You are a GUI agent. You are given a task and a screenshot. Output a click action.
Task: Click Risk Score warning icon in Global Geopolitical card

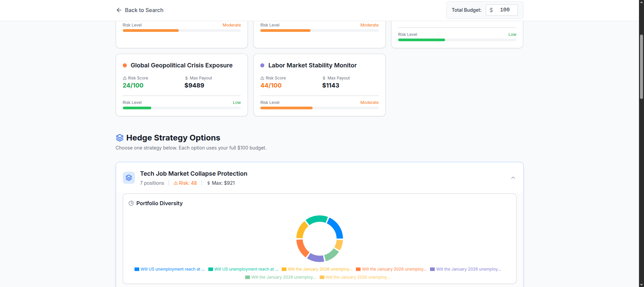125,78
